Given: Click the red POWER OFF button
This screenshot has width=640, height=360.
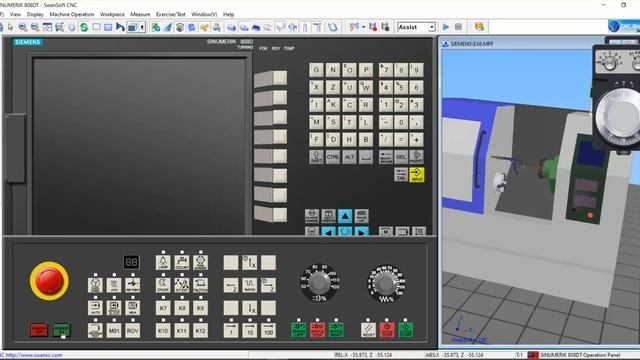Looking at the screenshot, I should tap(39, 330).
